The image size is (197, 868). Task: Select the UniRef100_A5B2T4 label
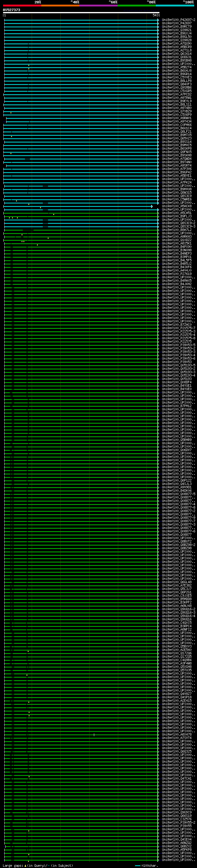[177, 67]
